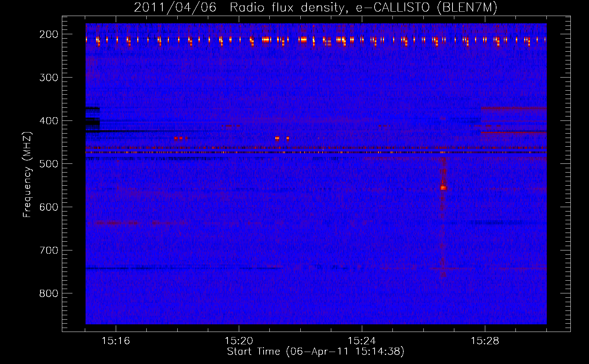
Task: Click the "Frequency (MHZ)" y-axis label
Action: click(27, 174)
